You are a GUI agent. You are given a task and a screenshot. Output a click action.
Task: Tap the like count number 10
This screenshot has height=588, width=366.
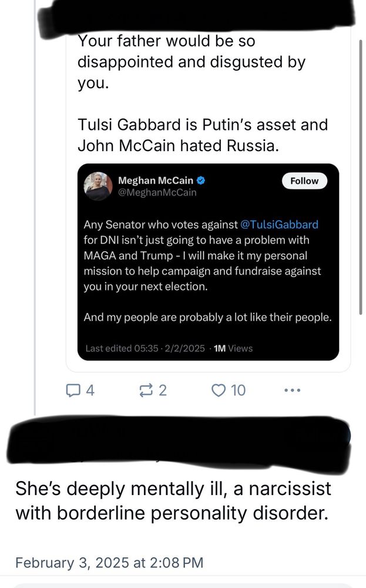coord(239,390)
